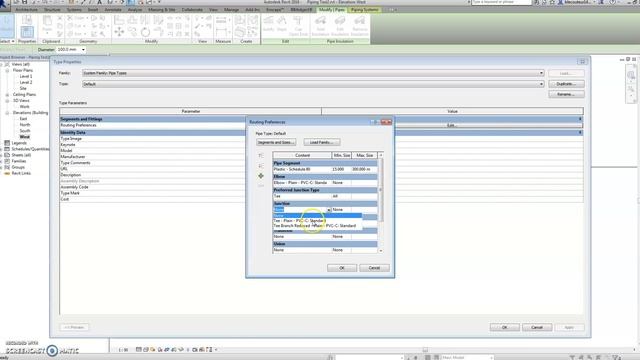
Task: Select the Modify tool in the ribbon
Action: tap(7, 26)
